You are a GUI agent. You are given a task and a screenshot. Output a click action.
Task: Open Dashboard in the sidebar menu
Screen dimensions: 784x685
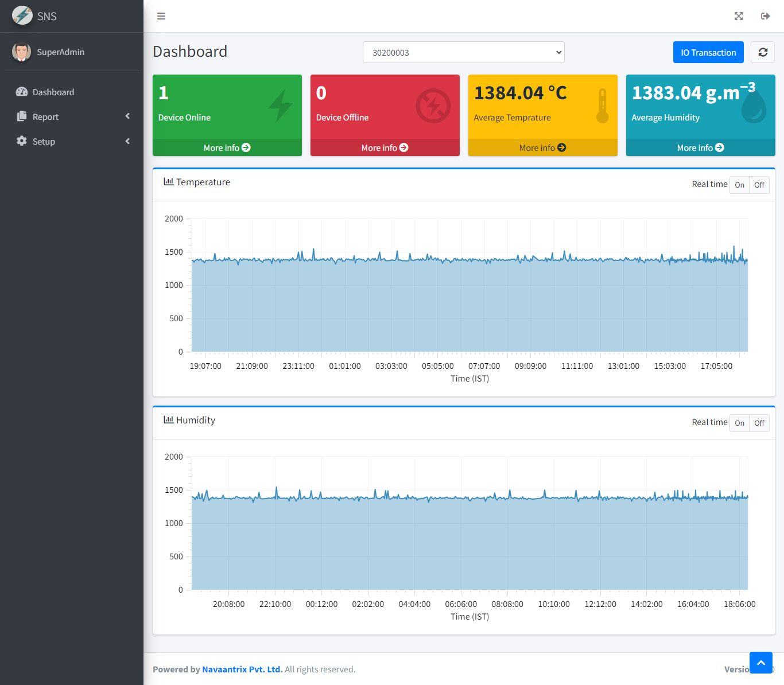click(x=72, y=92)
